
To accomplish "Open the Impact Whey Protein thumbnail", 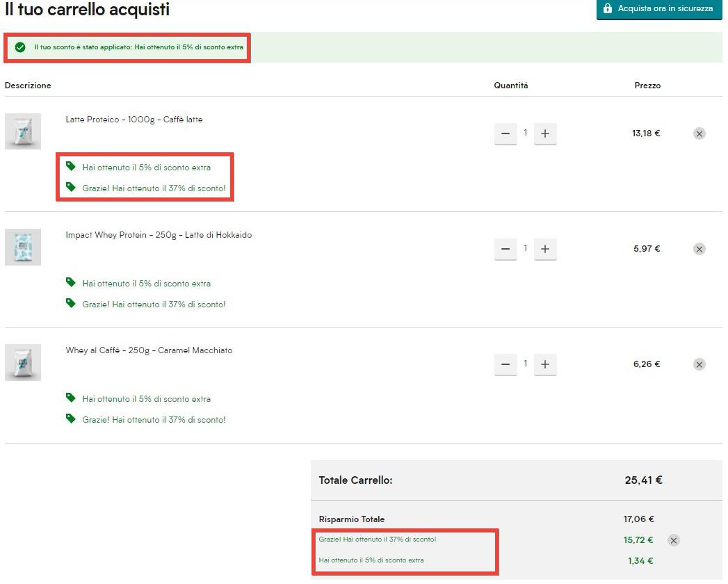I will (x=23, y=247).
